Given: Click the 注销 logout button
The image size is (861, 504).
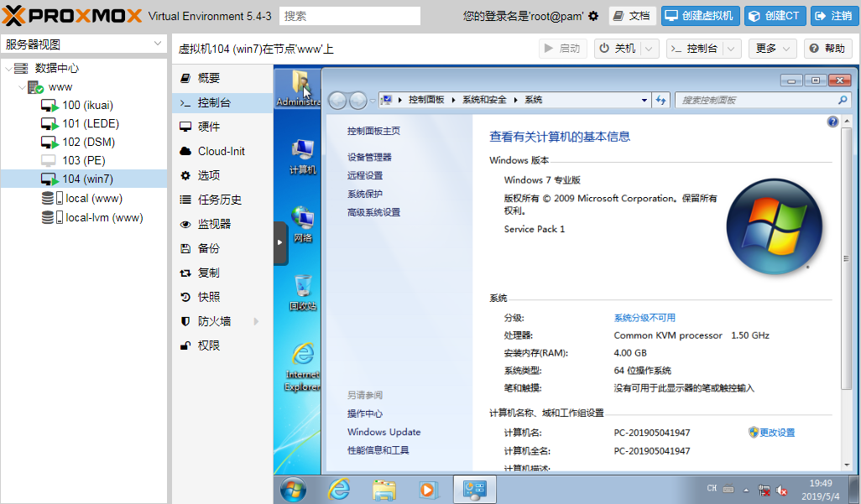Looking at the screenshot, I should pyautogui.click(x=835, y=16).
